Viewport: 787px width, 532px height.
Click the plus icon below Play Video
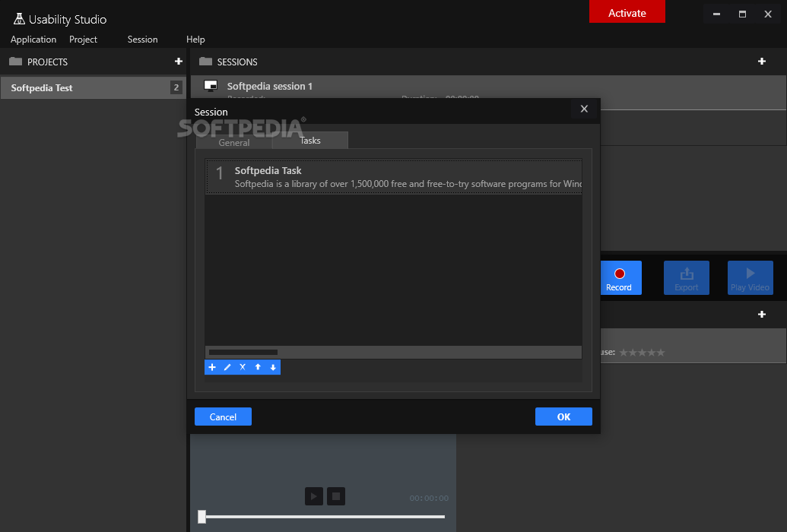coord(761,314)
